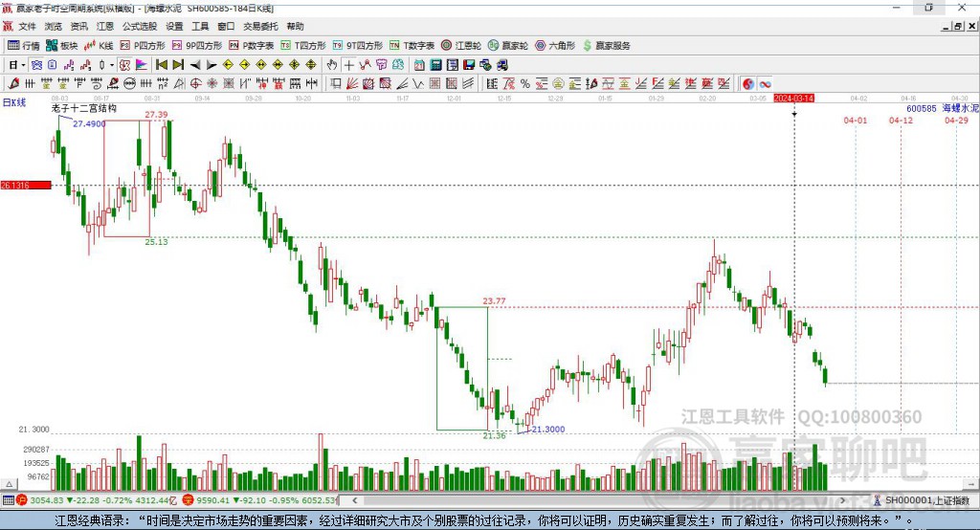Toggle the crosshair cursor tool
Image resolution: width=980 pixels, height=530 pixels.
(348, 65)
